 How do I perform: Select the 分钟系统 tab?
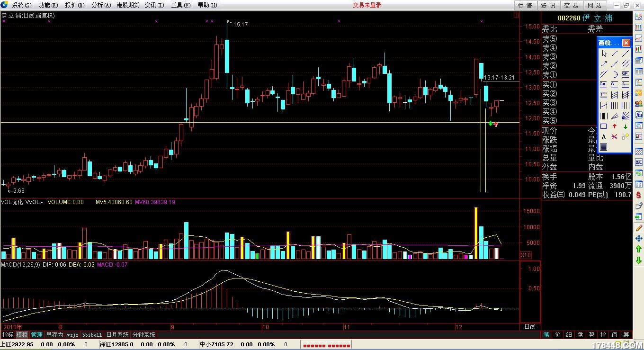143,334
